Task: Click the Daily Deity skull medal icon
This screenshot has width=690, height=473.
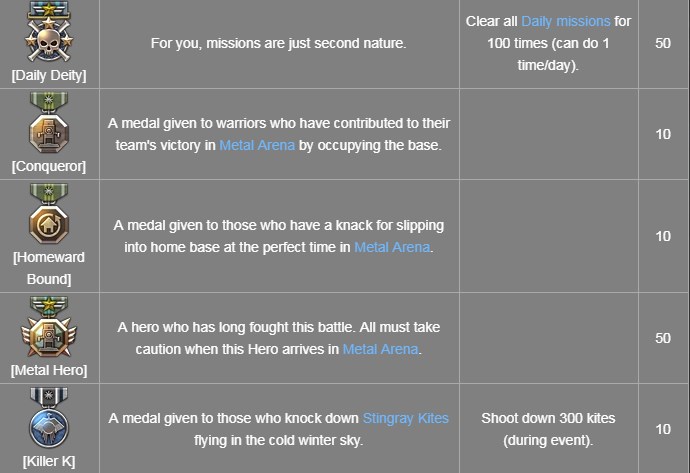Action: pos(48,32)
